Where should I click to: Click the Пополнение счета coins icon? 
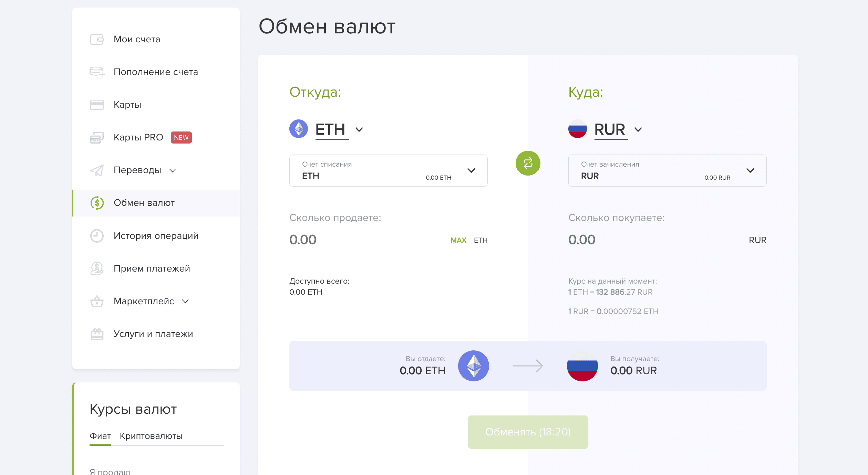coord(97,72)
